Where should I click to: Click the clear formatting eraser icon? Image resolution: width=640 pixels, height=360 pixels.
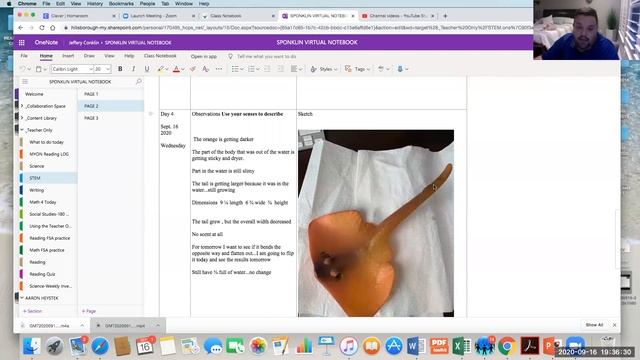(192, 69)
